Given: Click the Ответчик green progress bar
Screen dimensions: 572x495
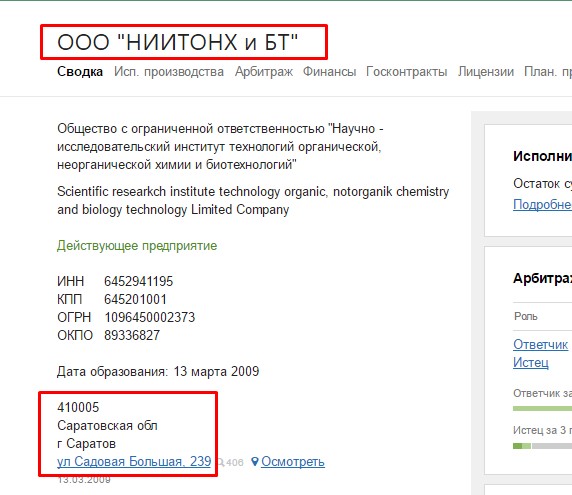Looking at the screenshot, I should 542,409.
